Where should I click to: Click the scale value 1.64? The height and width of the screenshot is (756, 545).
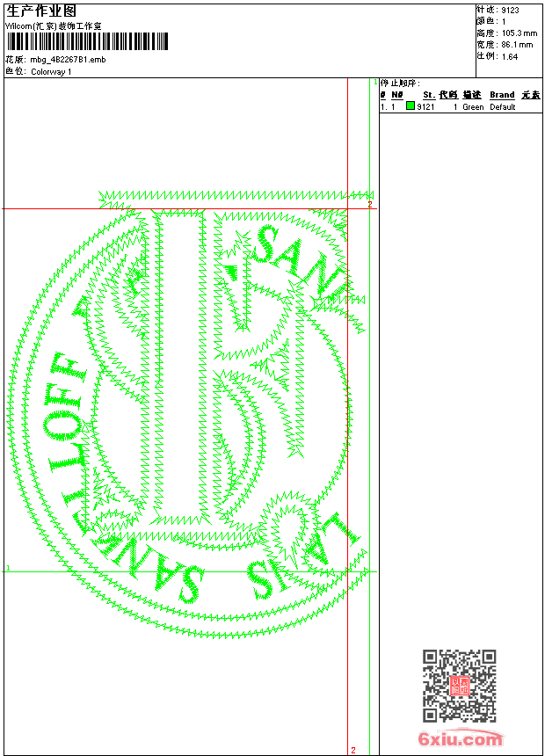click(510, 56)
